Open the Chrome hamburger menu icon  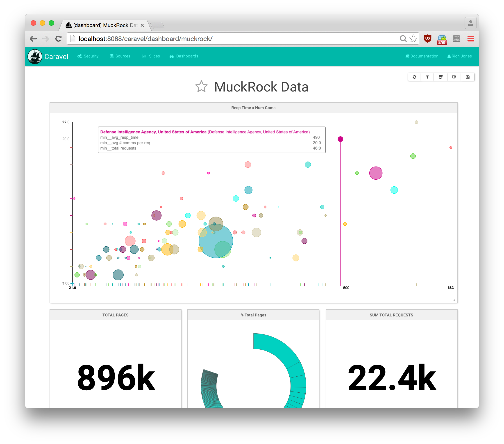(471, 39)
